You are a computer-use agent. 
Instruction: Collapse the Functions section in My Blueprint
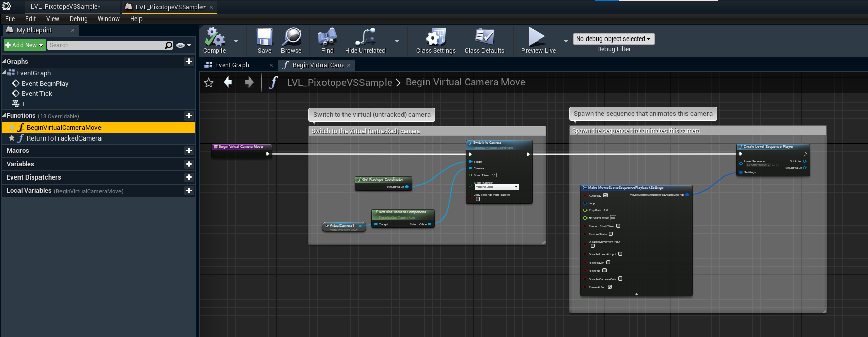pyautogui.click(x=4, y=116)
